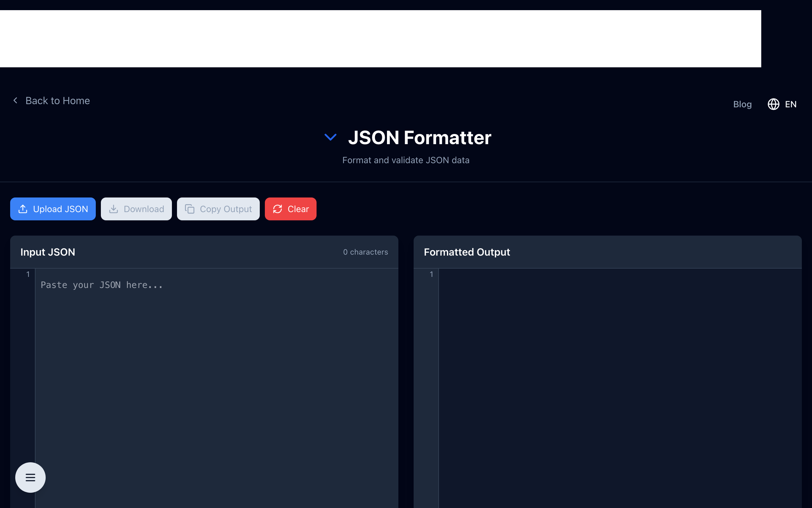Click the 'Input JSON' panel heading
Screen dimensions: 812x508
(x=48, y=252)
